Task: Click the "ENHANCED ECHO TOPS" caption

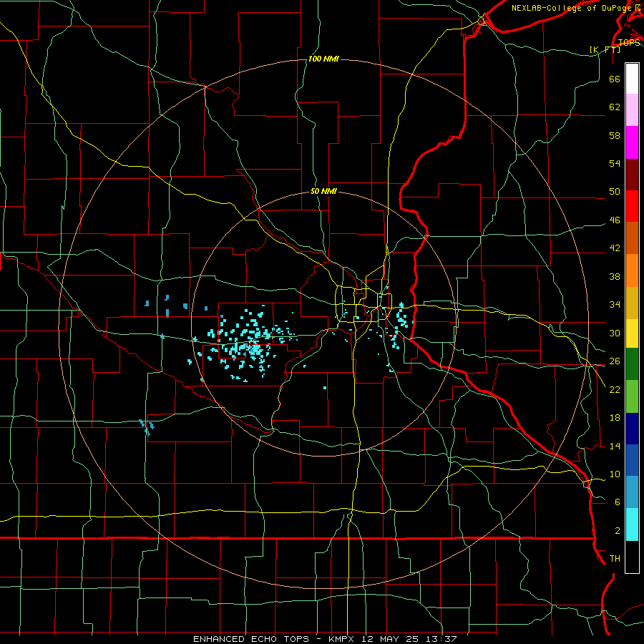Action: tap(251, 639)
